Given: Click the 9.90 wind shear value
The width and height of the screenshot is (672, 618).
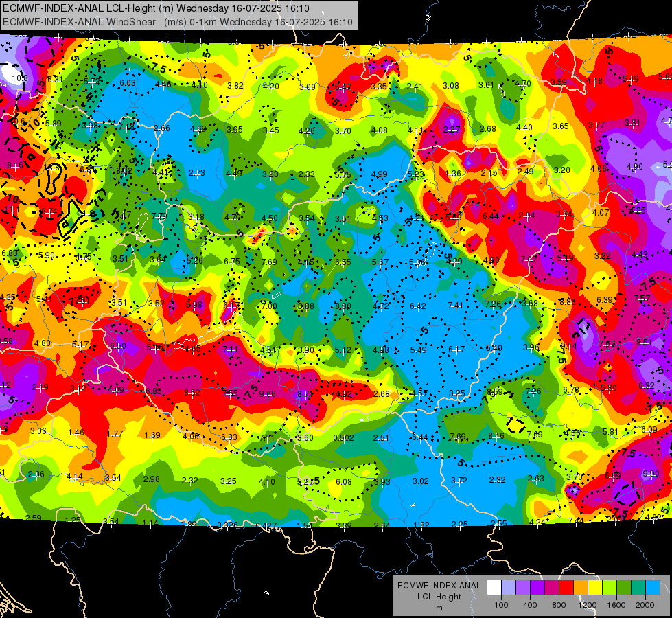Looking at the screenshot, I should point(651,474).
